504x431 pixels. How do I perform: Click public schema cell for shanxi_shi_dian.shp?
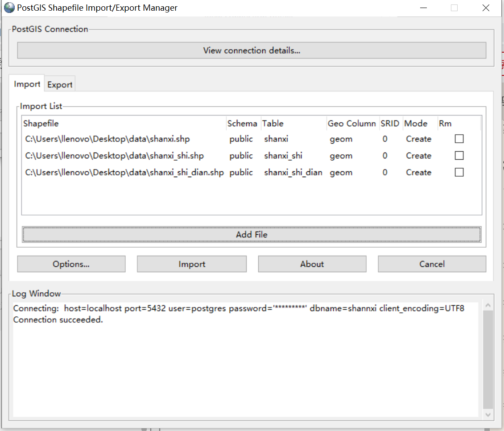(x=241, y=172)
